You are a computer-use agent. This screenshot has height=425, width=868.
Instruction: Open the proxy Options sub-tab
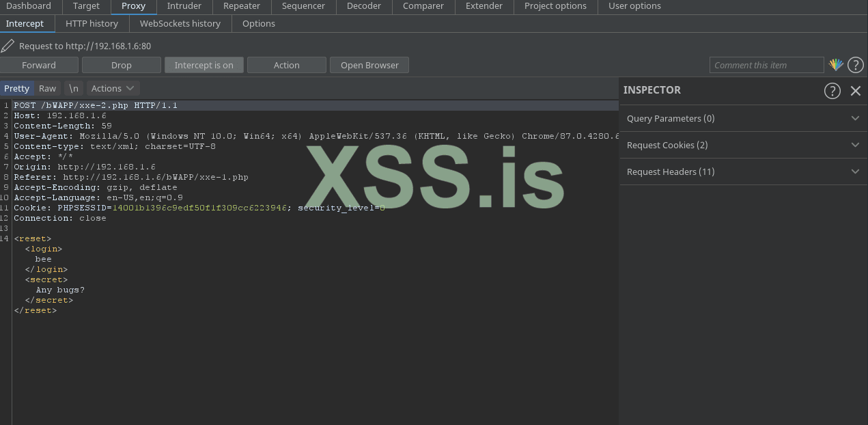click(x=259, y=23)
